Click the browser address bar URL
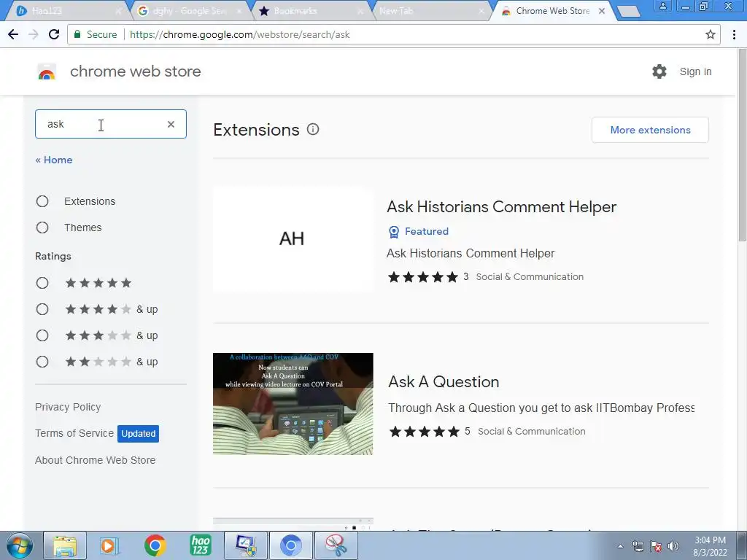 239,35
